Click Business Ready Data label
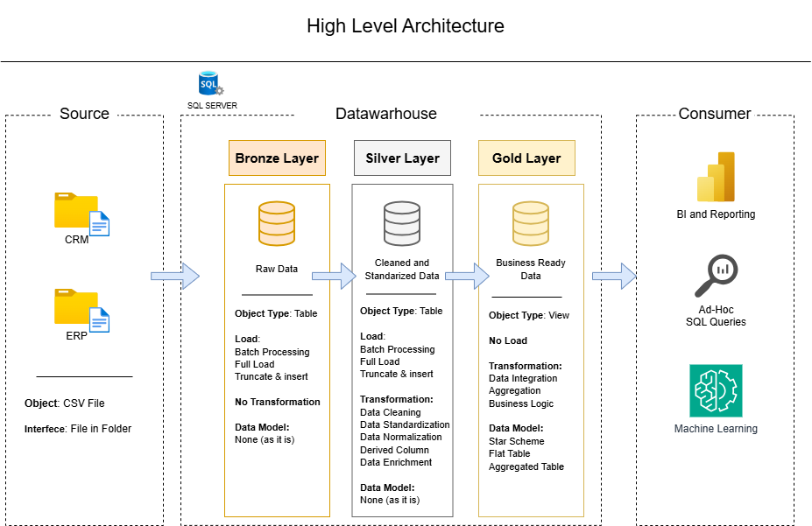Screen dimensions: 812x526 (x=531, y=269)
